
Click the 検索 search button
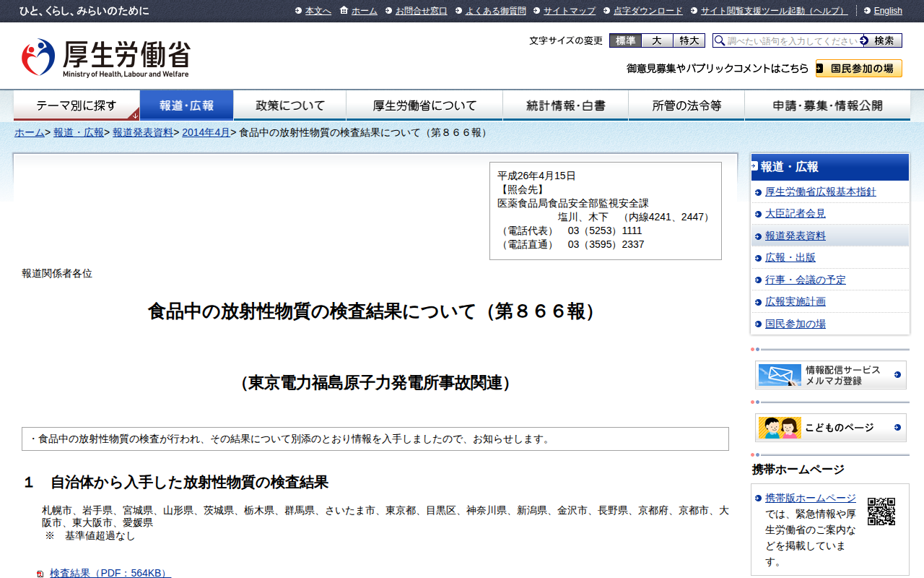coord(881,40)
